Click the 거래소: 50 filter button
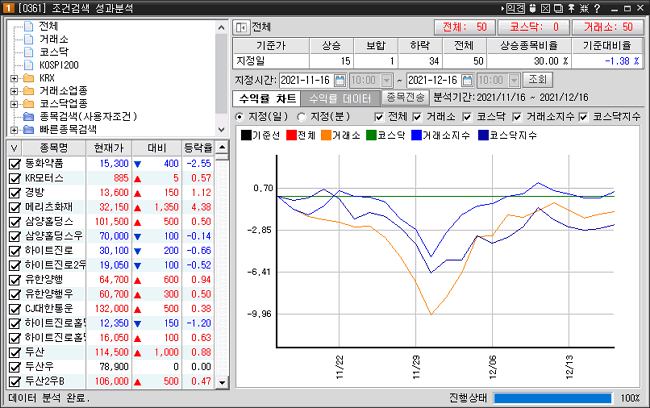 608,27
